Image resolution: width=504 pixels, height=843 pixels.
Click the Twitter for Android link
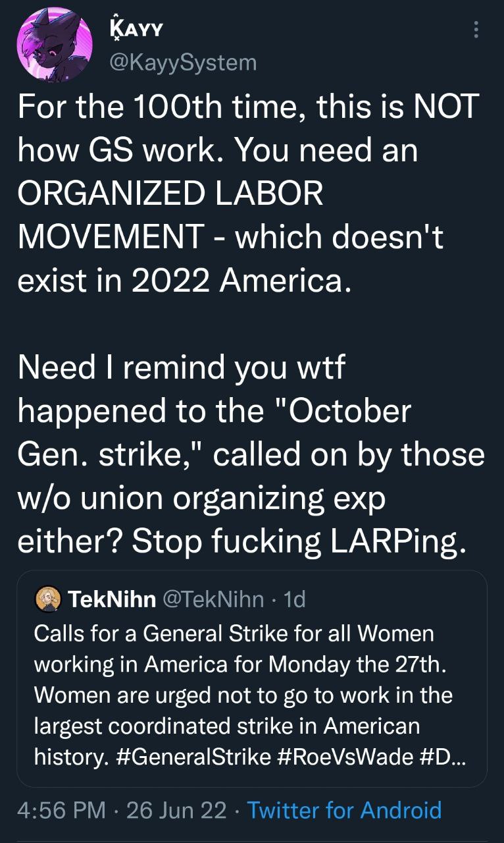343,809
